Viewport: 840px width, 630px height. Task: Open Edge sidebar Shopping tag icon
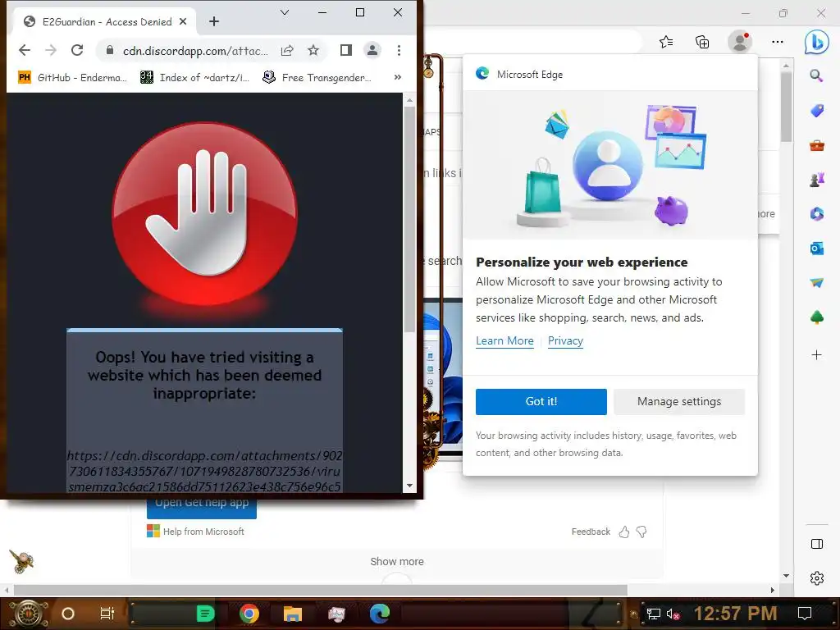[816, 111]
